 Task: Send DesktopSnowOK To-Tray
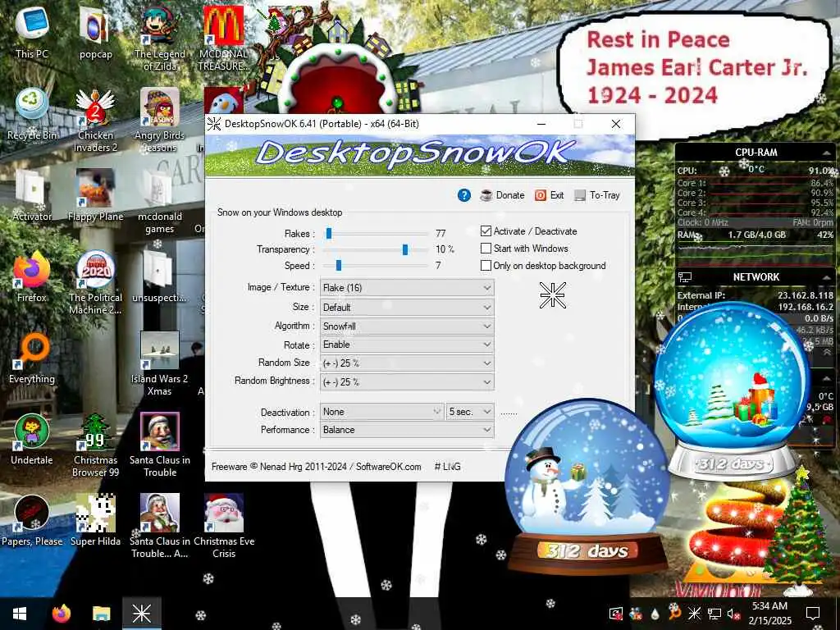click(x=597, y=195)
